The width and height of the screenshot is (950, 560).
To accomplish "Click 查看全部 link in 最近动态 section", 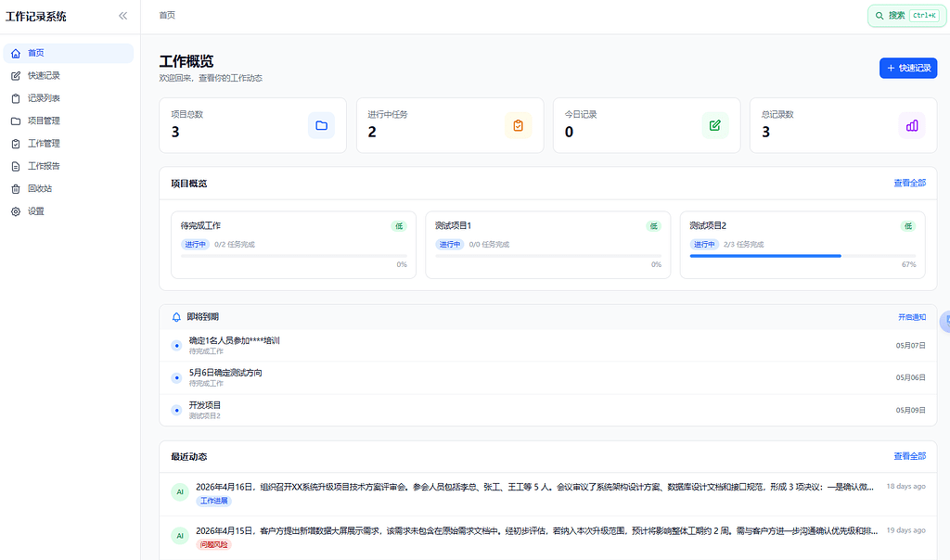I will click(x=909, y=456).
